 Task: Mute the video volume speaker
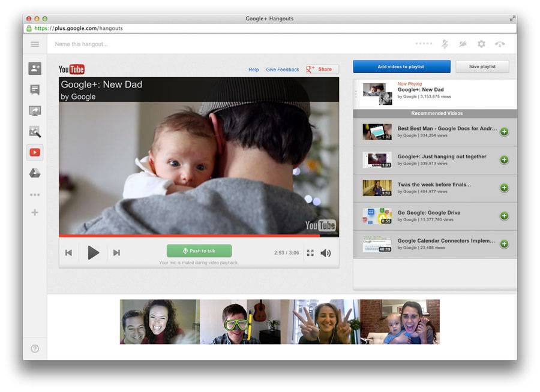point(325,253)
